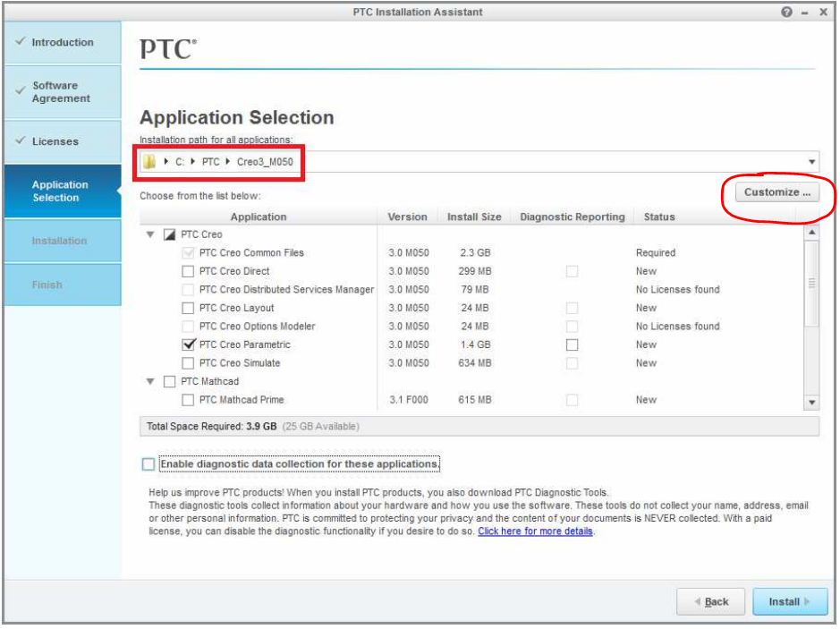
Task: Click the Customize button
Action: tap(776, 192)
